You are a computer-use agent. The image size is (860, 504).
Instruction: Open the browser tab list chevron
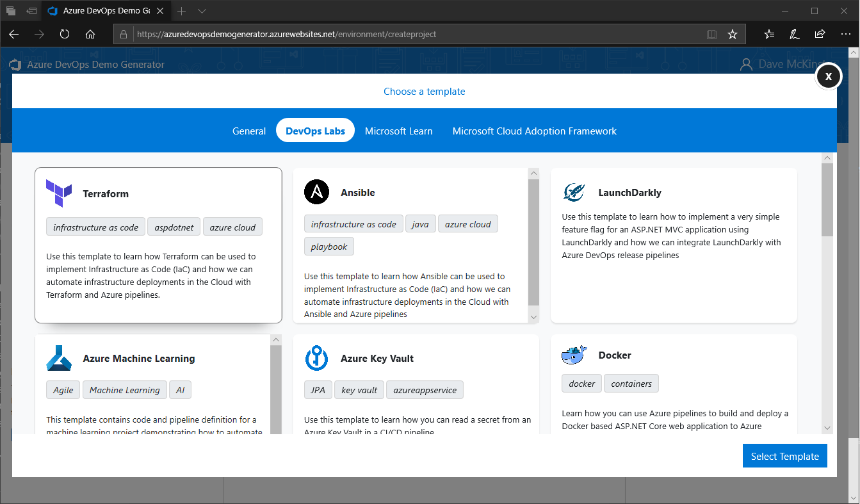pos(202,11)
